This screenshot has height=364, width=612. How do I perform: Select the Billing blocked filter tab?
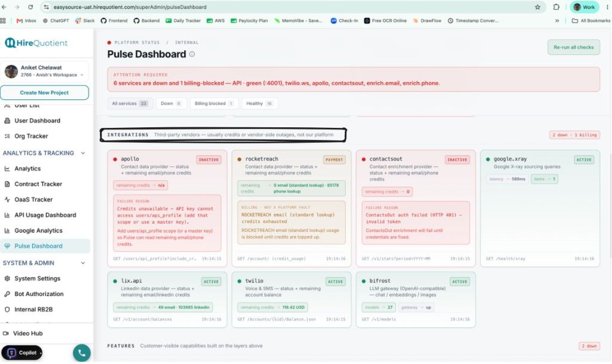[x=213, y=103]
